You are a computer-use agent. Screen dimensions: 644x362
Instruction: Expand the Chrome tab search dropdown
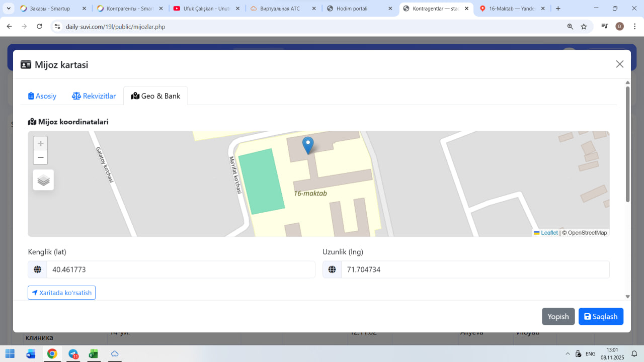[9, 9]
